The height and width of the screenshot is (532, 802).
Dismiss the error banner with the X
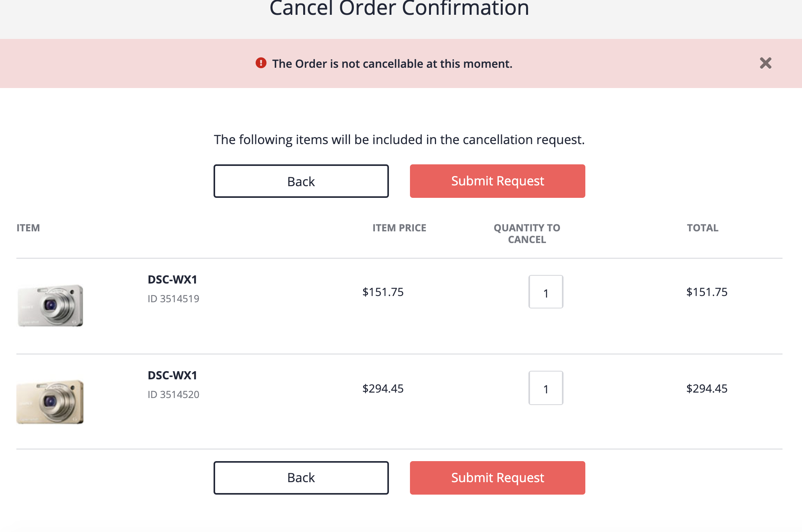click(x=765, y=63)
